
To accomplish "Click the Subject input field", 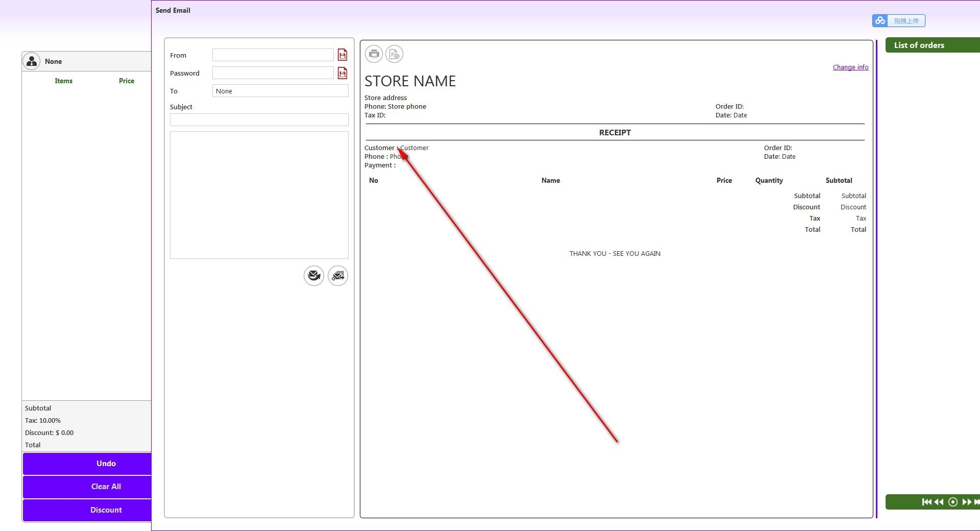I will (259, 119).
